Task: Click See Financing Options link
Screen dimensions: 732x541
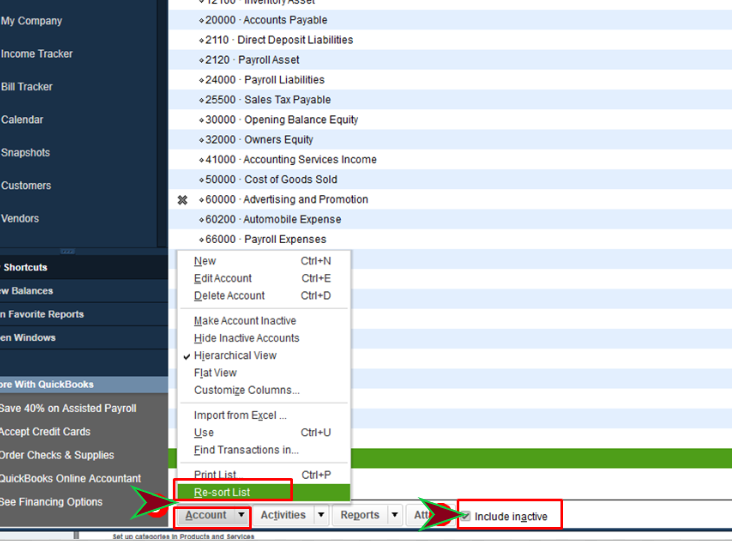Action: [x=51, y=502]
